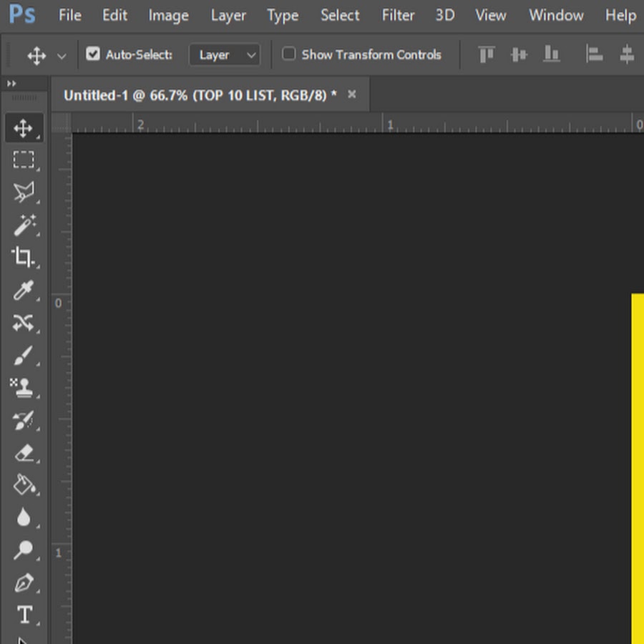Select the Brush tool
Viewport: 644px width, 644px height.
(24, 356)
